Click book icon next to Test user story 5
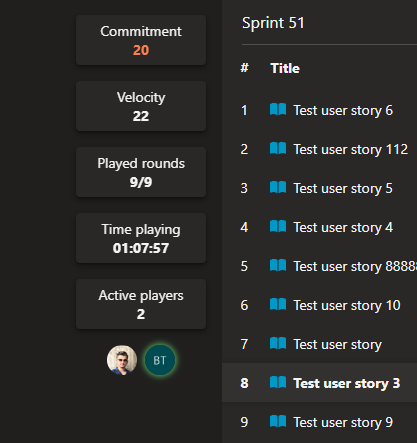This screenshot has width=417, height=443. 278,187
